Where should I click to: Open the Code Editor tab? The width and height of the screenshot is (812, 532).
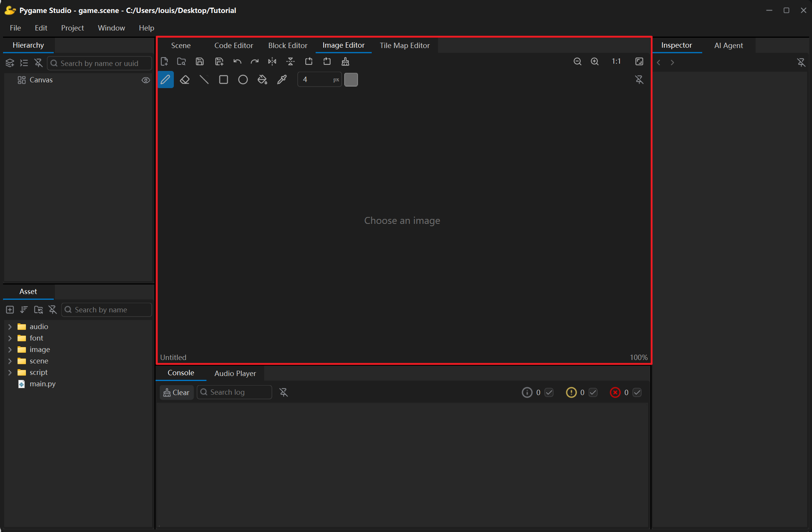point(234,45)
